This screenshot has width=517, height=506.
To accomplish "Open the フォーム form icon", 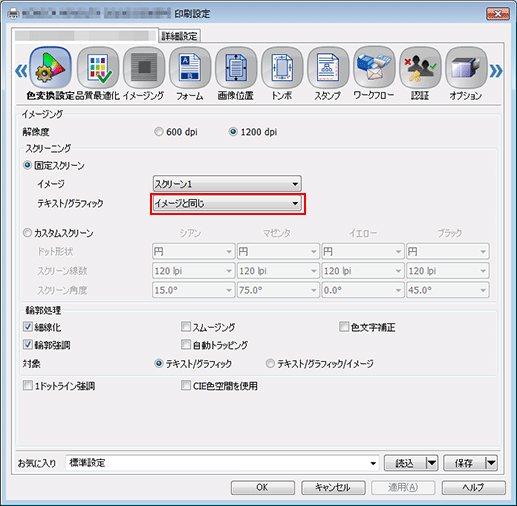I will 190,68.
